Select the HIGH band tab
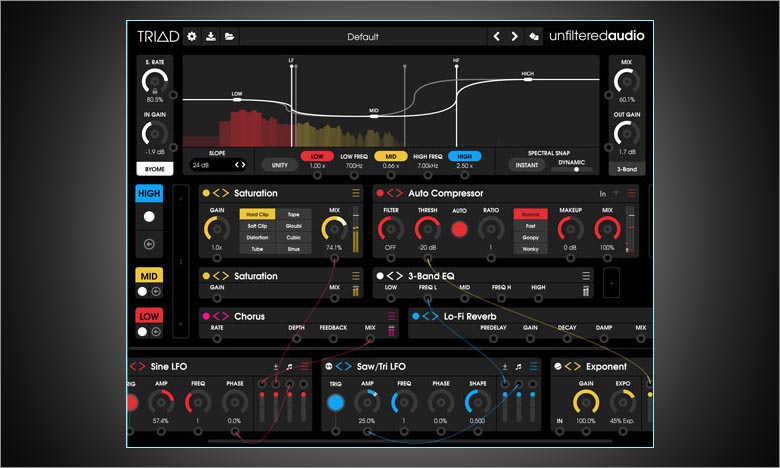780x468 pixels. (149, 193)
